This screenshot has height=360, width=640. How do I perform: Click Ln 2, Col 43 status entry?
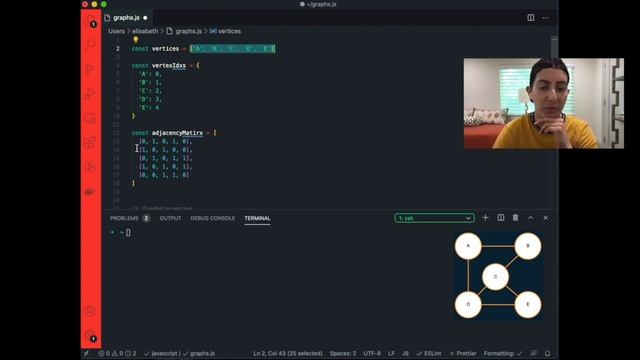pyautogui.click(x=287, y=353)
